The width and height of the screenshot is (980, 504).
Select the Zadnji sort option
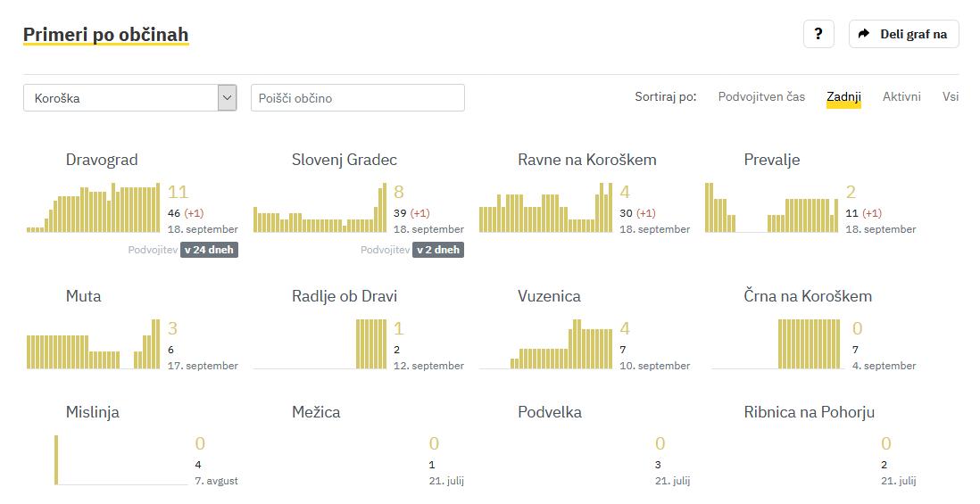[x=843, y=96]
